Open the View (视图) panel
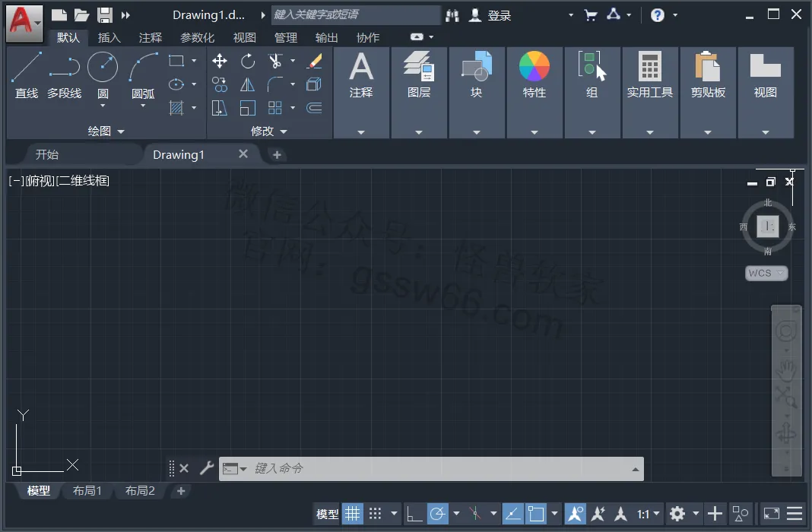The height and width of the screenshot is (532, 812). tap(766, 92)
